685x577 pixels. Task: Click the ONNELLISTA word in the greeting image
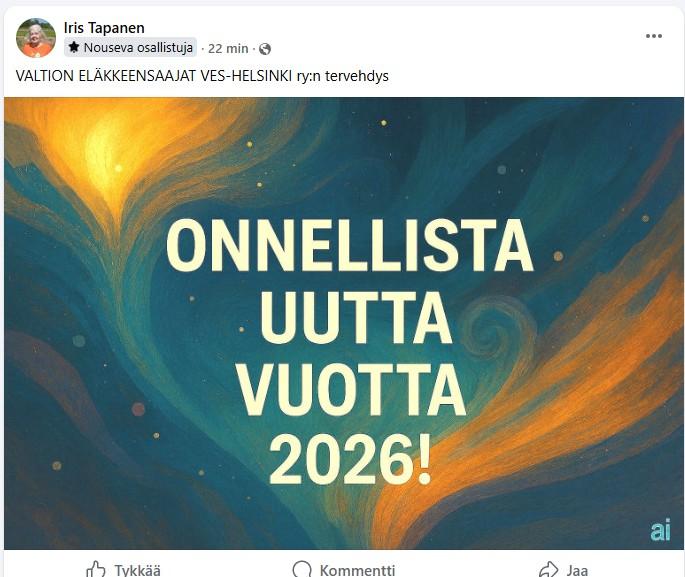[349, 245]
